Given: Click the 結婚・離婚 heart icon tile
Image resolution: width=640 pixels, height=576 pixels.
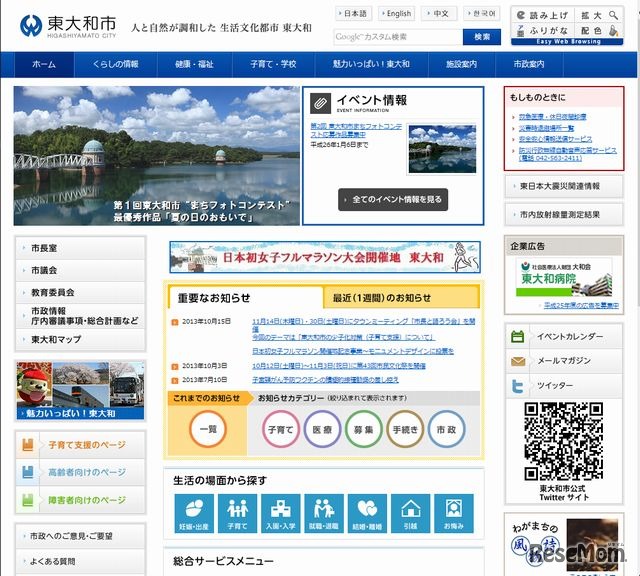Looking at the screenshot, I should tap(367, 513).
